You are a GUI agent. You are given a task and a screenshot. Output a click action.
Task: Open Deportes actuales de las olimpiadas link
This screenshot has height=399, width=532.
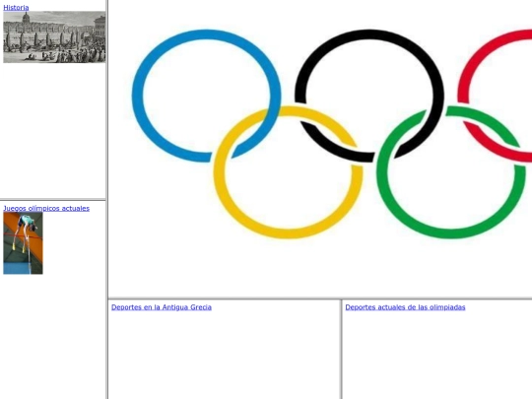pyautogui.click(x=405, y=307)
